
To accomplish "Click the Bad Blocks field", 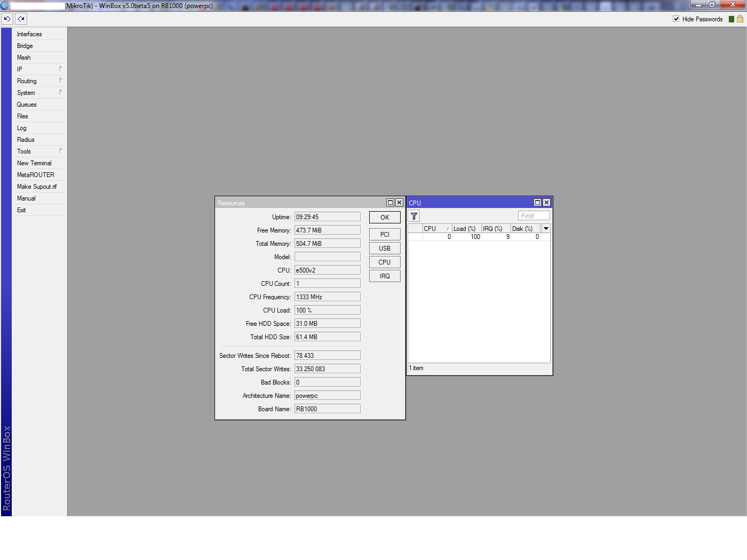I will pos(328,382).
